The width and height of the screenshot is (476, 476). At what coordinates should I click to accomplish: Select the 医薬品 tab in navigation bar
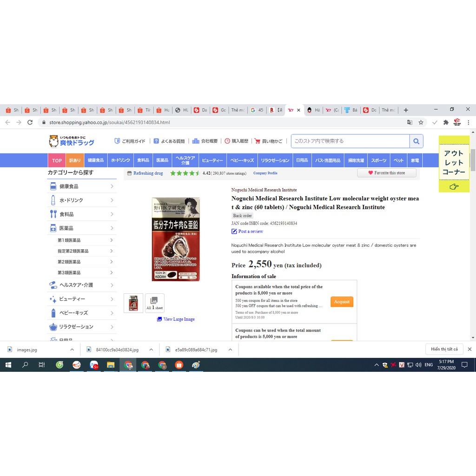(x=162, y=160)
